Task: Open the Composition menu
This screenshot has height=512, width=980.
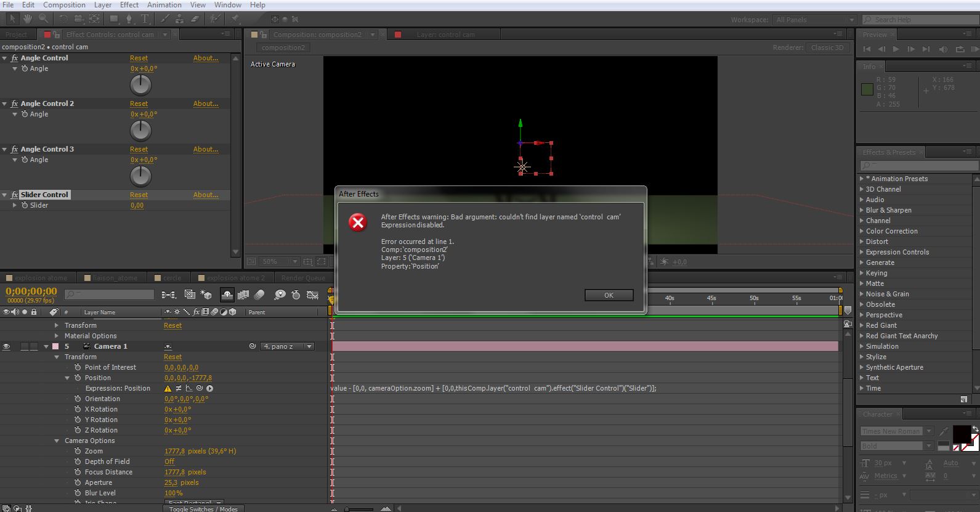Action: coord(64,5)
